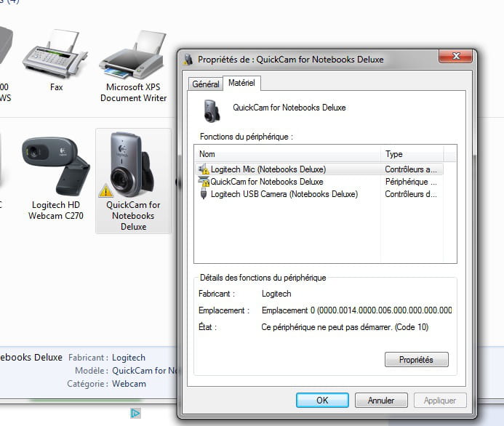Sort the list by Type column header
Screen dimensions: 504x426
click(412, 154)
